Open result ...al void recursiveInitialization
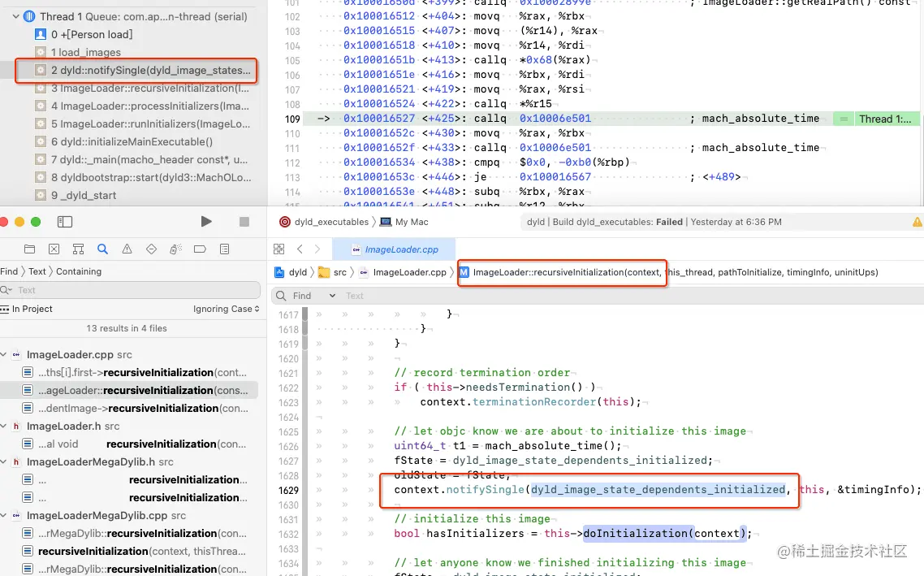The height and width of the screenshot is (576, 924). (x=133, y=444)
